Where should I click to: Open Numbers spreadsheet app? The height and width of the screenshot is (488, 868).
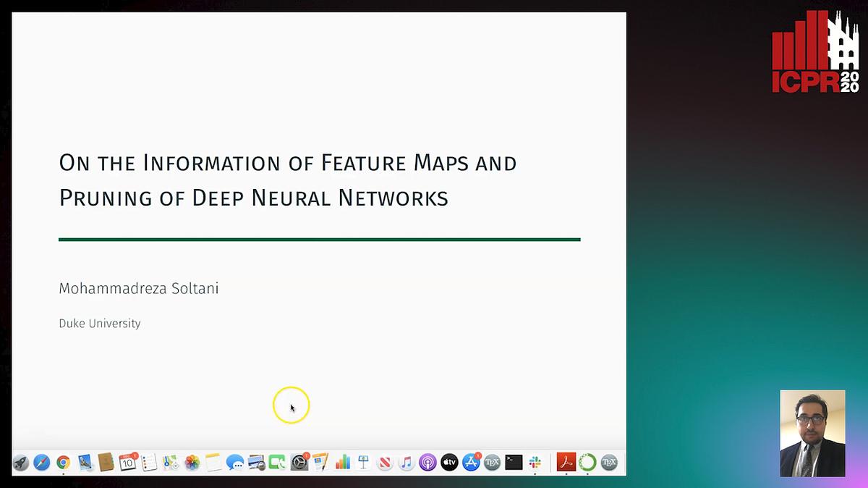coord(341,462)
